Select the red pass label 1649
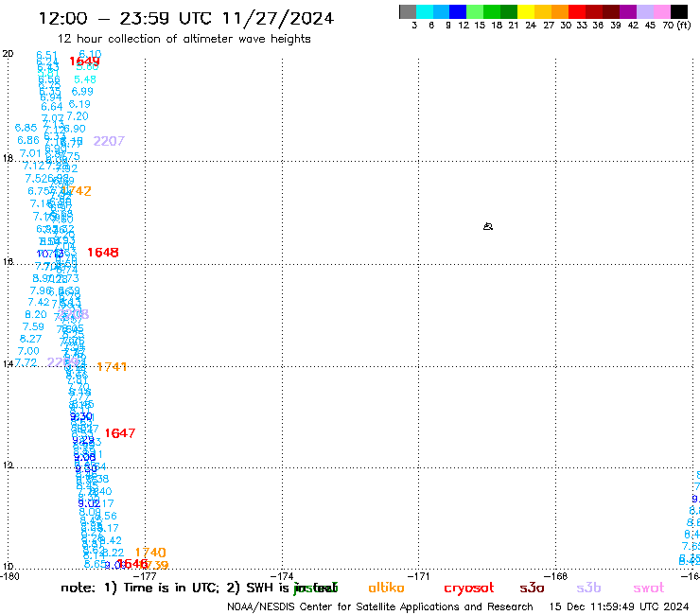 tap(84, 61)
